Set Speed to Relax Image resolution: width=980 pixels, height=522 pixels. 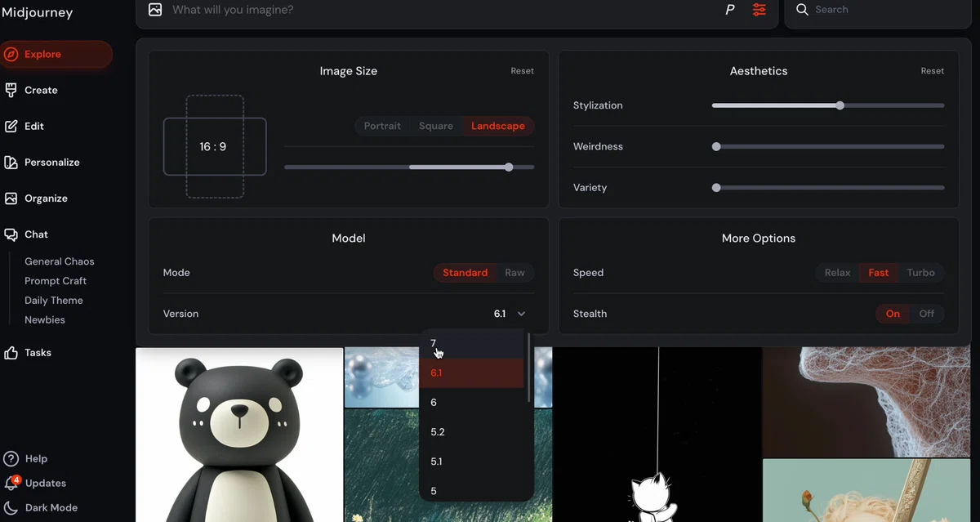click(837, 273)
